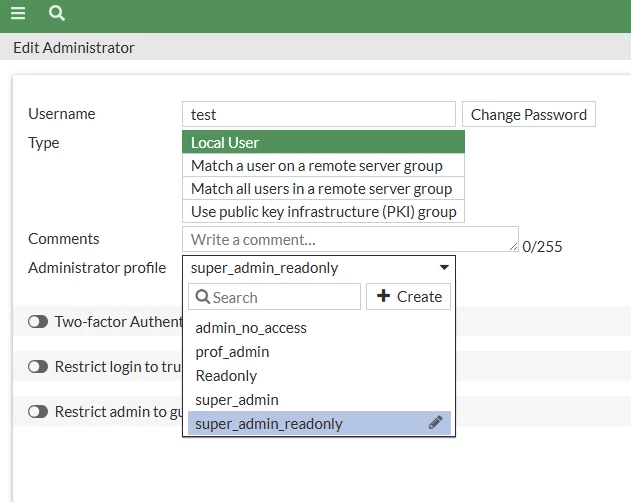
Task: Toggle Restrict admin to guest switch
Action: (38, 412)
